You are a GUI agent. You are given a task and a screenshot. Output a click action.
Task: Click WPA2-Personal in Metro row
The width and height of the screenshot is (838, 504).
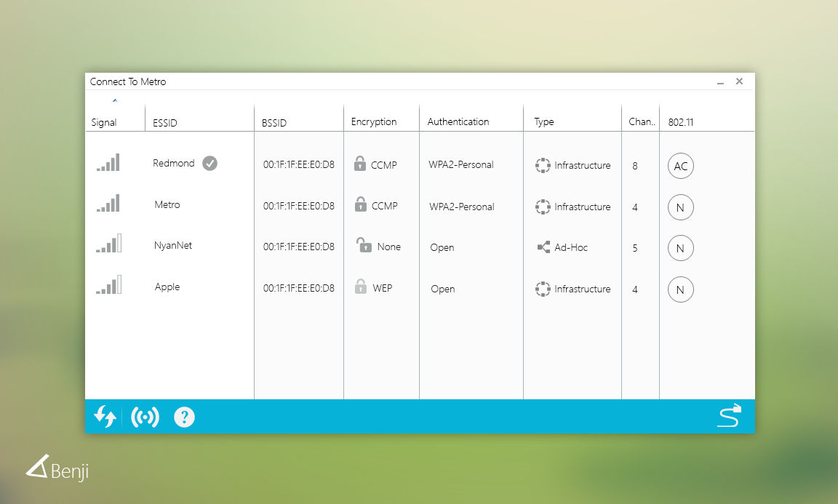pos(462,207)
